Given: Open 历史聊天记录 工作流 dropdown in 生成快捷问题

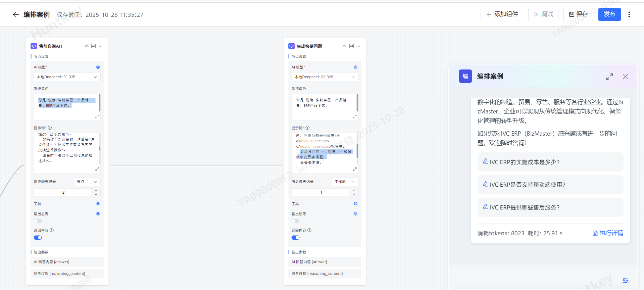Looking at the screenshot, I should click(345, 182).
